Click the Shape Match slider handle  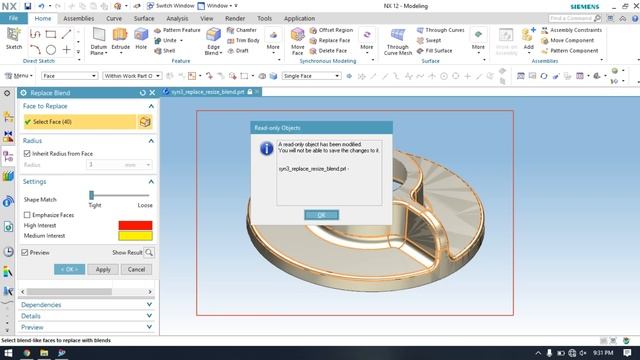[91, 195]
